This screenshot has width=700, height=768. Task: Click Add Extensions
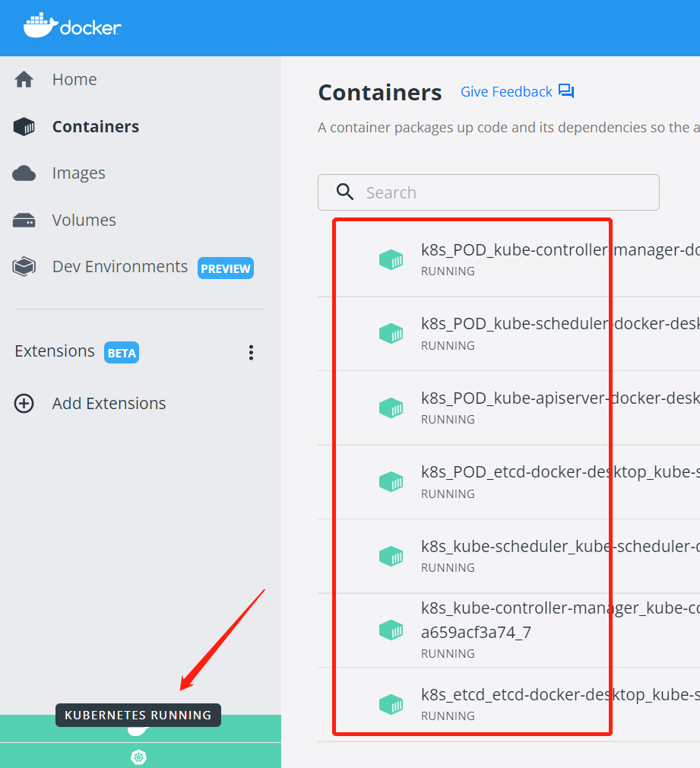pyautogui.click(x=109, y=404)
